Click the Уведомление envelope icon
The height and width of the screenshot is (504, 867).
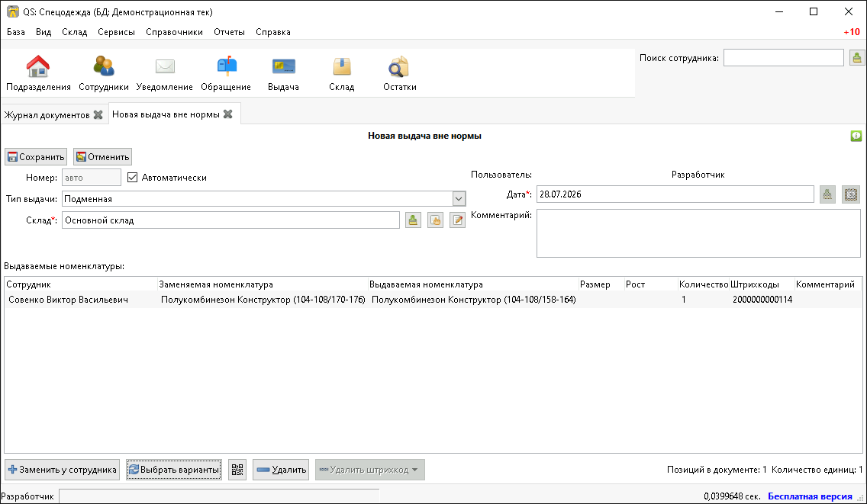[x=164, y=73]
